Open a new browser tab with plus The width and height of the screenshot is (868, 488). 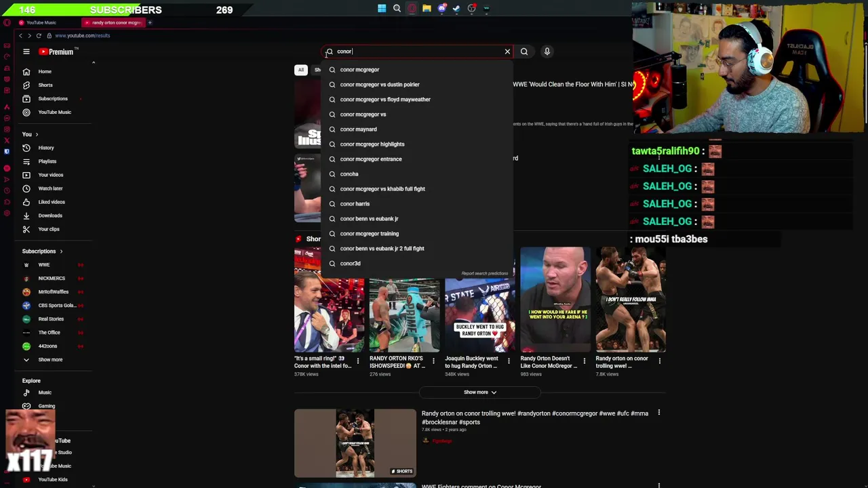(150, 23)
